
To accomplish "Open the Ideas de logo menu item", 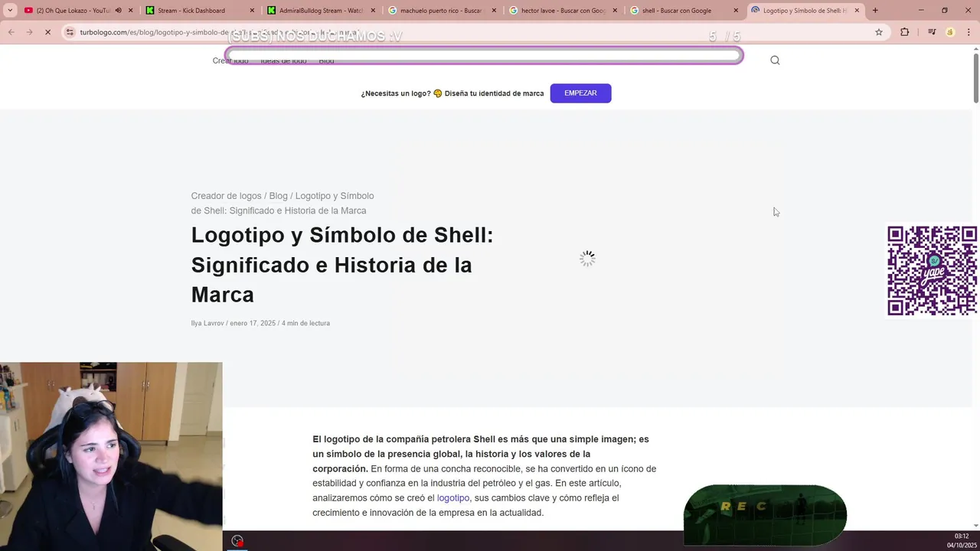I will coord(283,60).
